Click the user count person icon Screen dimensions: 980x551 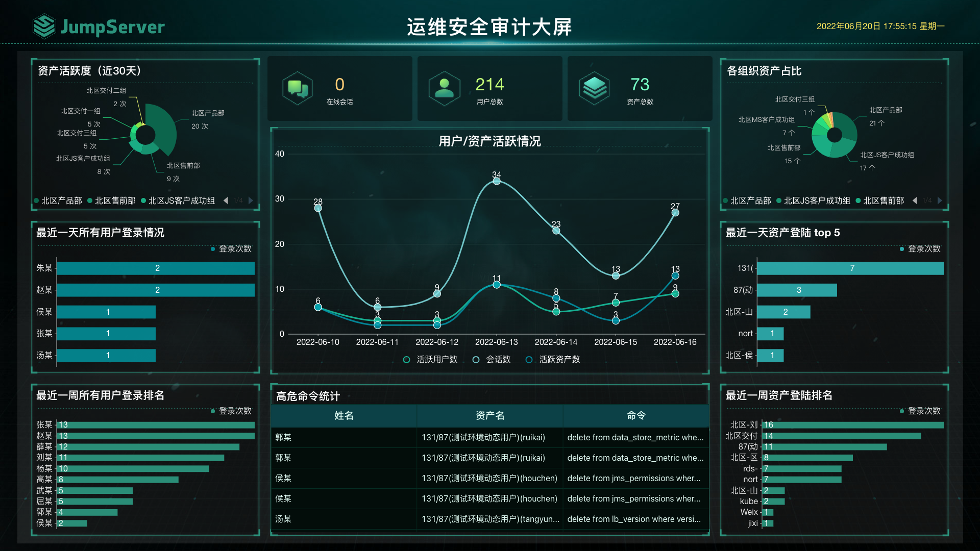(x=444, y=87)
